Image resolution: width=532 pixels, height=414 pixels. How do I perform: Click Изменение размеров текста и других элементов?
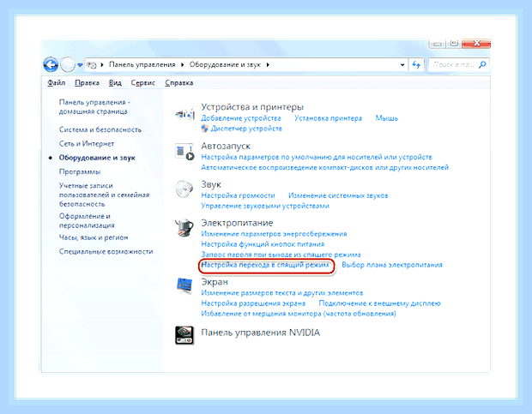(282, 292)
